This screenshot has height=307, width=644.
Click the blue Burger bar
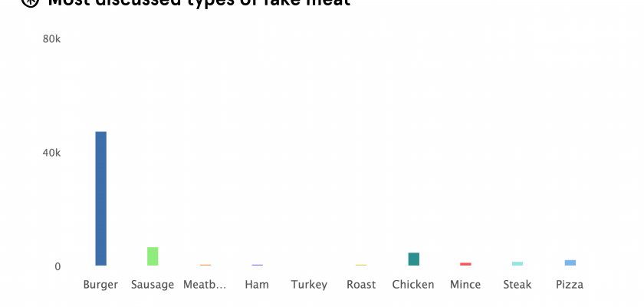pyautogui.click(x=100, y=198)
